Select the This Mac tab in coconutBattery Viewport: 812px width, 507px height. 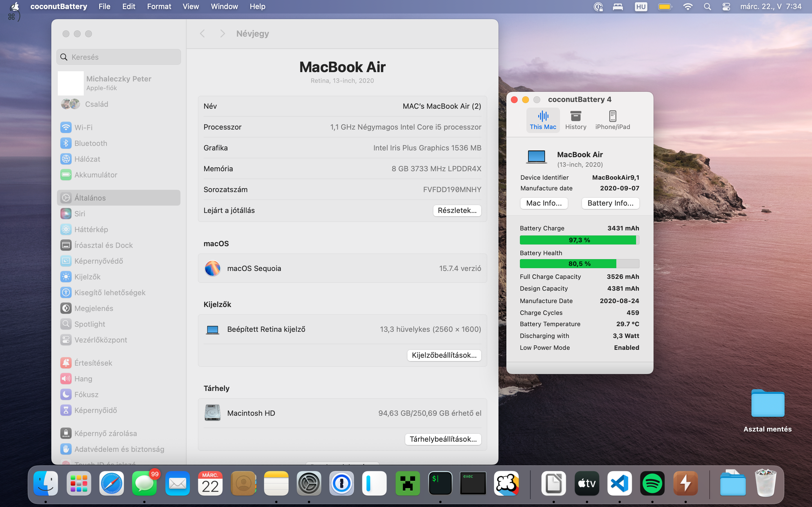(x=543, y=120)
